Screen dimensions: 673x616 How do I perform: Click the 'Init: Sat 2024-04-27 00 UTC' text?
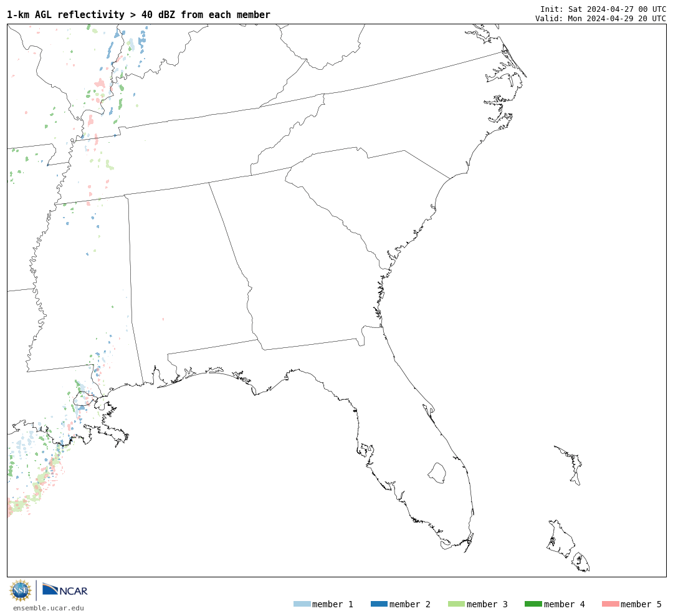603,9
